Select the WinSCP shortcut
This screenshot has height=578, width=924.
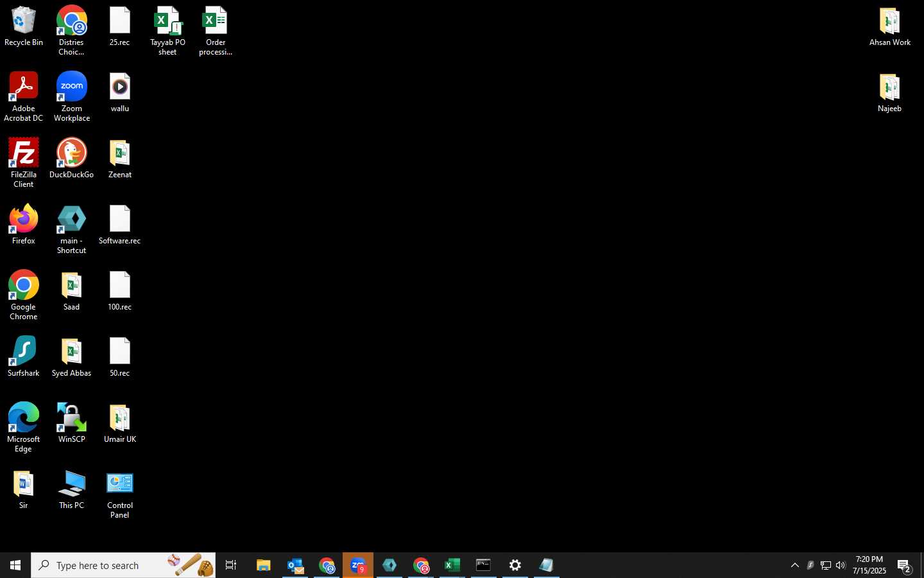(x=72, y=423)
